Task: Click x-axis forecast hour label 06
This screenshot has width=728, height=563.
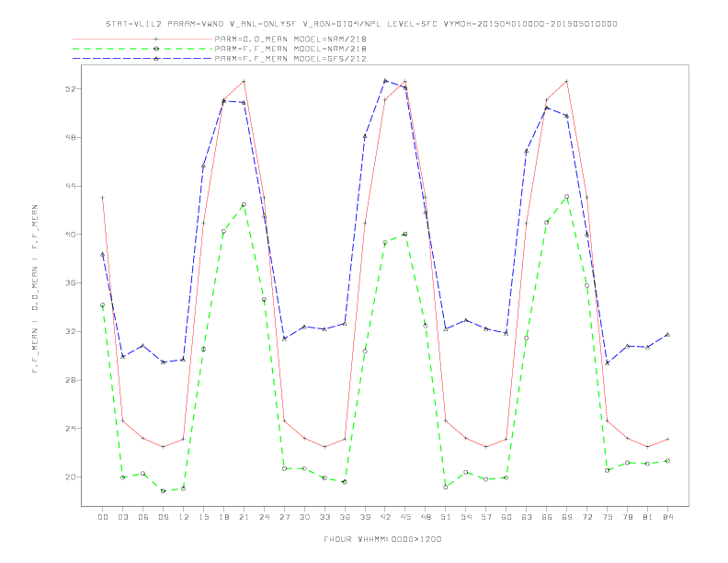Action: click(x=143, y=517)
